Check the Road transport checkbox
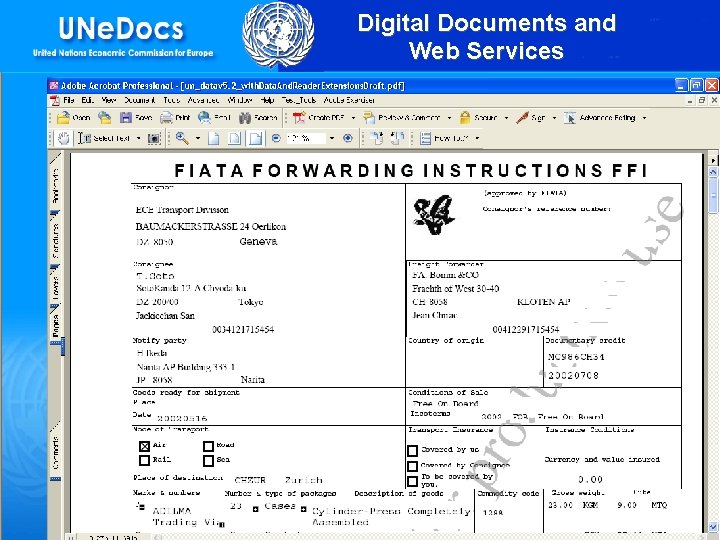This screenshot has height=540, width=720. click(x=208, y=446)
